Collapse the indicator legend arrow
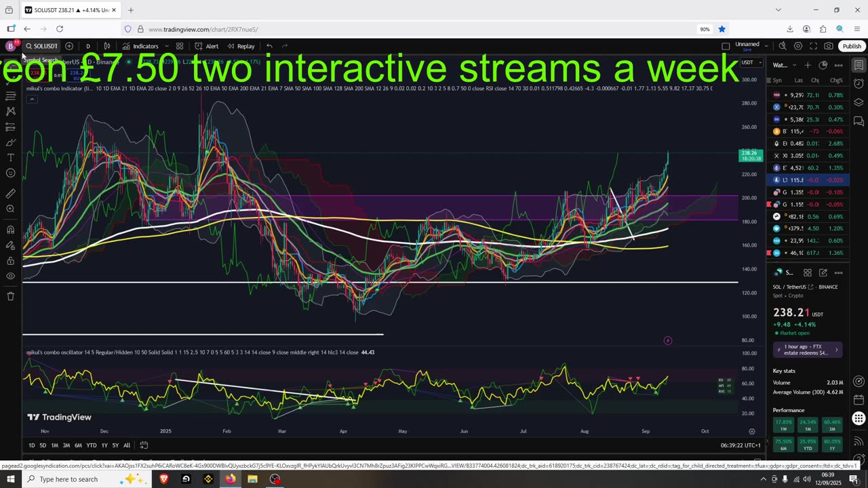This screenshot has width=868, height=488. [31, 99]
